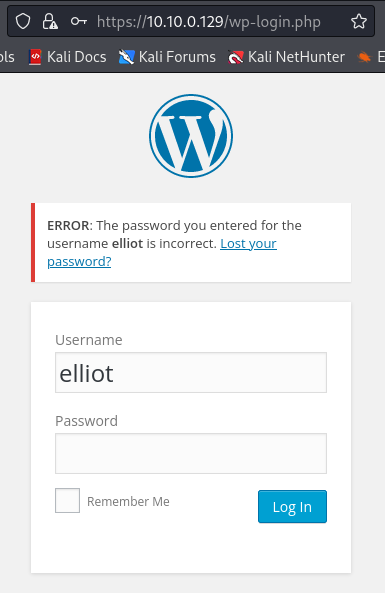The image size is (385, 593).
Task: Open the Kali Forums bookmark label
Action: [177, 57]
